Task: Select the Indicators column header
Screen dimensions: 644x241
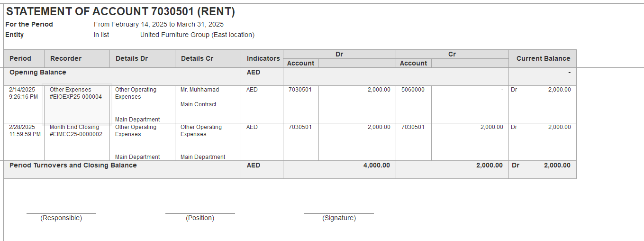Action: click(x=262, y=58)
